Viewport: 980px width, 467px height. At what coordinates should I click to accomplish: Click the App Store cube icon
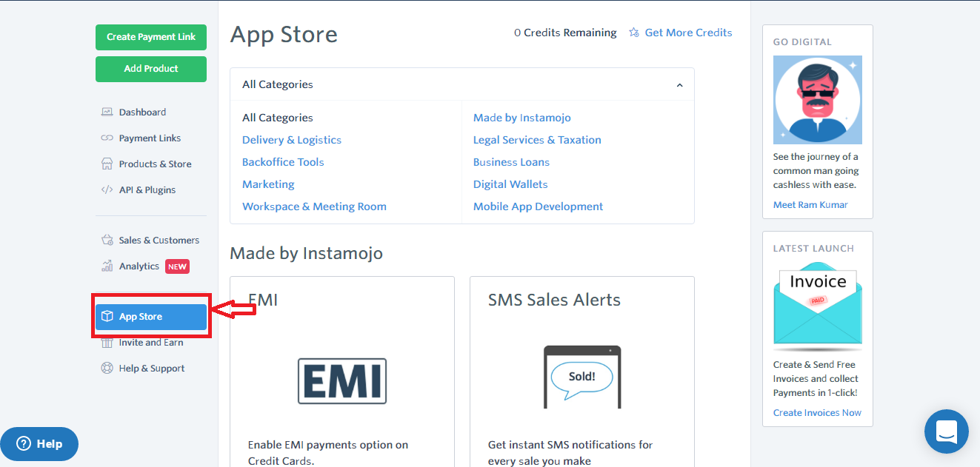107,317
